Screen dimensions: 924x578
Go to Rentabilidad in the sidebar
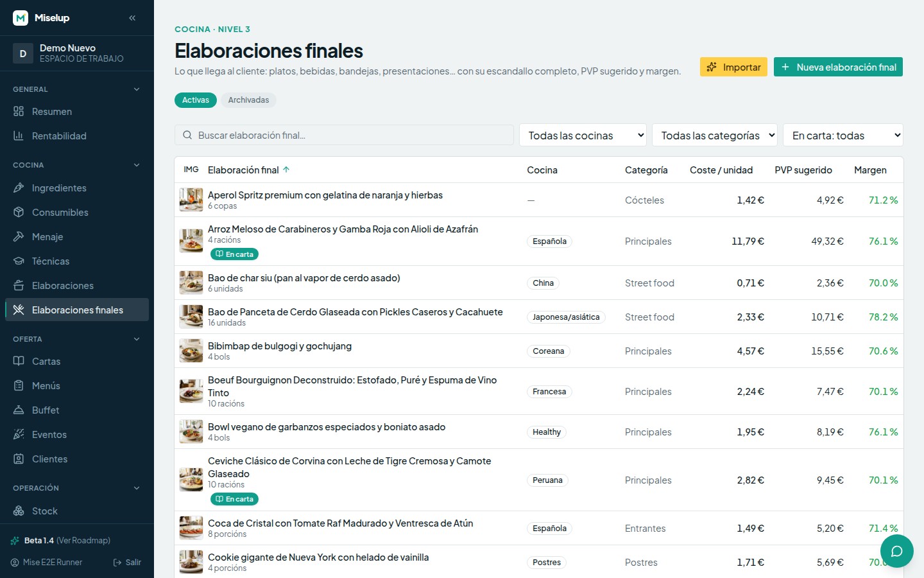77,136
